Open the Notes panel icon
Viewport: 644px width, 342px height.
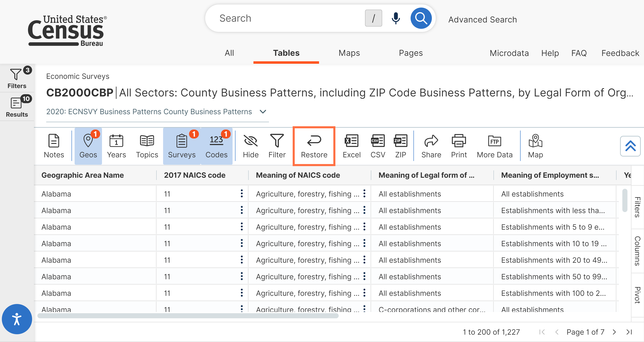[x=54, y=146]
